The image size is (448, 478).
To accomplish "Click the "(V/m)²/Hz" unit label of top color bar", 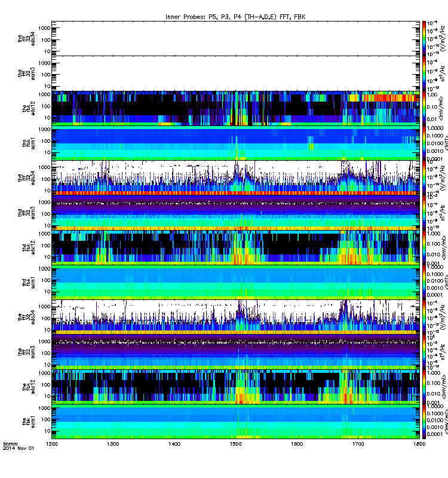I will coord(443,39).
